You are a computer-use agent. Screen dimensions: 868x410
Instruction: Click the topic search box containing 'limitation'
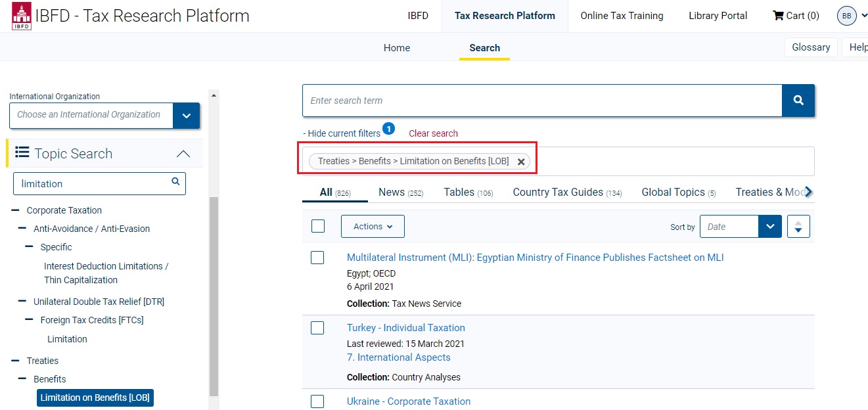tap(99, 183)
